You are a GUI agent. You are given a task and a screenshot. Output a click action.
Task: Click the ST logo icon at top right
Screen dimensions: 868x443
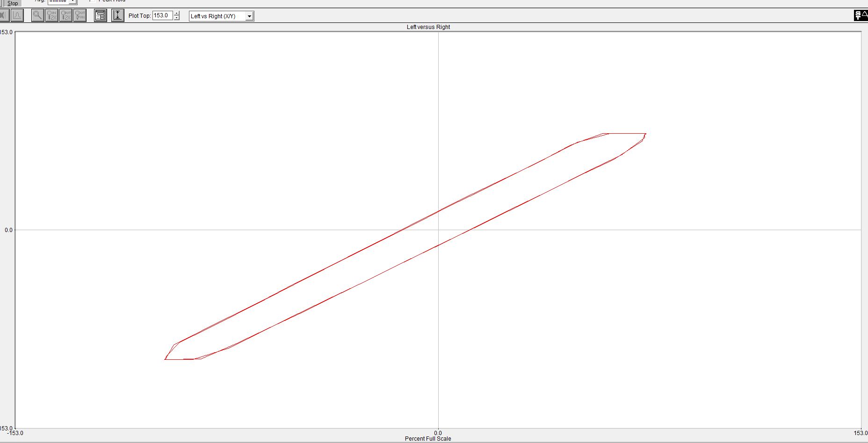[x=861, y=15]
